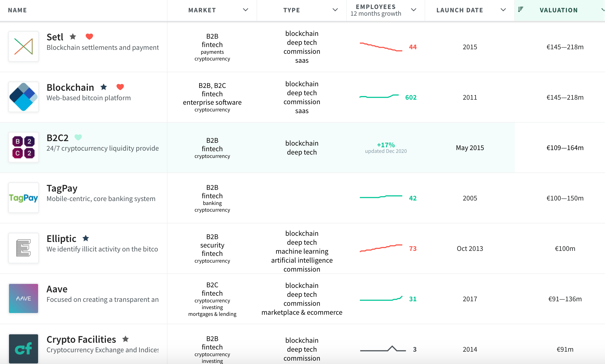This screenshot has width=605, height=364.
Task: Open the Type column filter chevron
Action: click(x=335, y=10)
